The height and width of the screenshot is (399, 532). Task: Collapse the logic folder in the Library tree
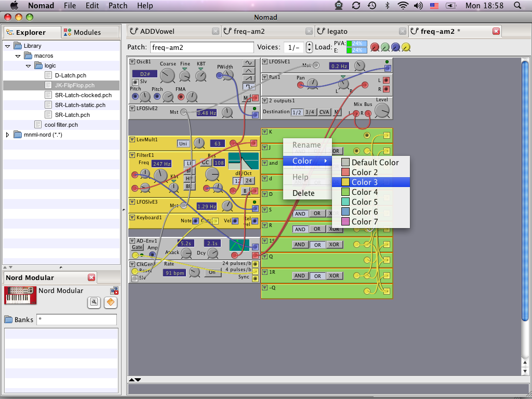[x=29, y=65]
